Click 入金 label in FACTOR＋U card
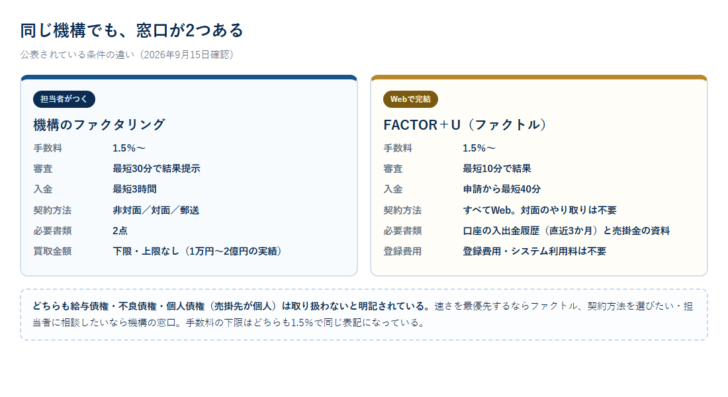 click(393, 189)
